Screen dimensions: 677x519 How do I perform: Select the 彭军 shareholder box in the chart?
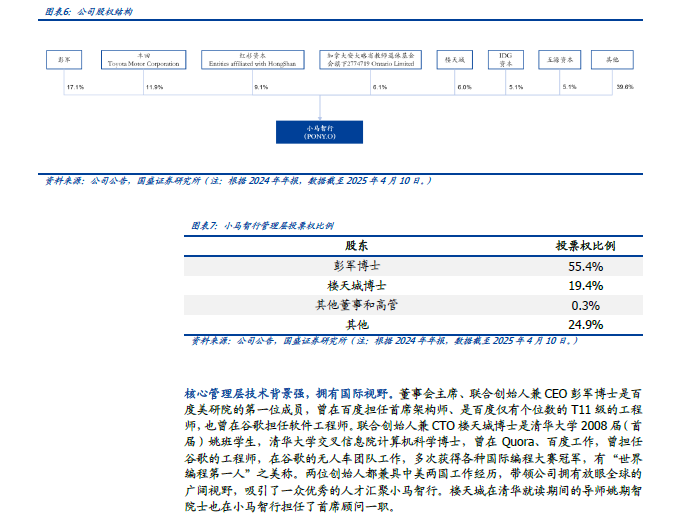pyautogui.click(x=64, y=60)
